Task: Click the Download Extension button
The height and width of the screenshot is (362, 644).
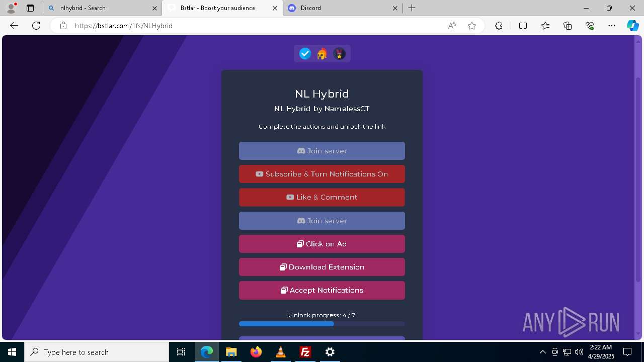Action: 322,267
